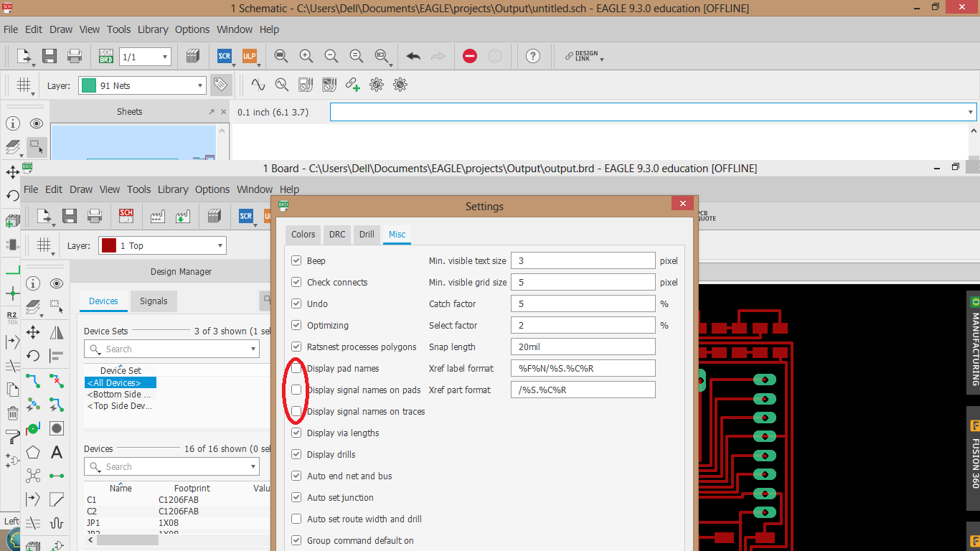
Task: Open the 1/1 sheet selector dropdown
Action: [166, 57]
